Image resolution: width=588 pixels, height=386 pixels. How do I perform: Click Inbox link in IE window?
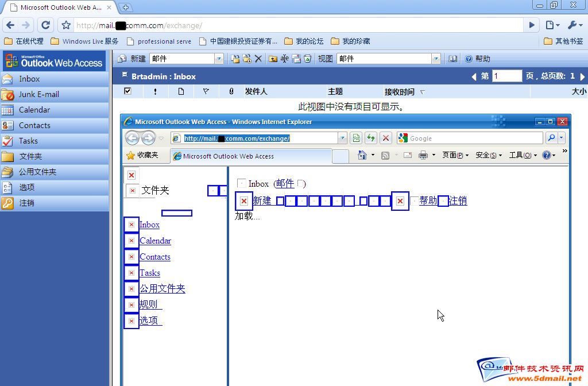point(149,225)
